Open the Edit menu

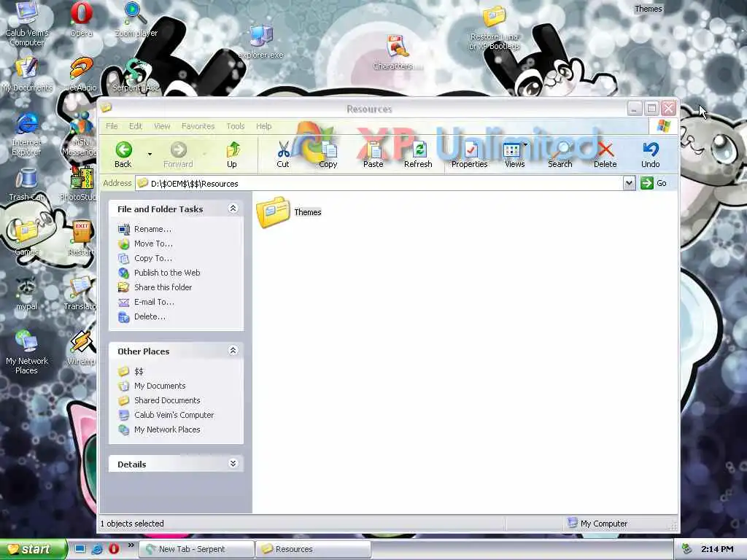pos(136,126)
